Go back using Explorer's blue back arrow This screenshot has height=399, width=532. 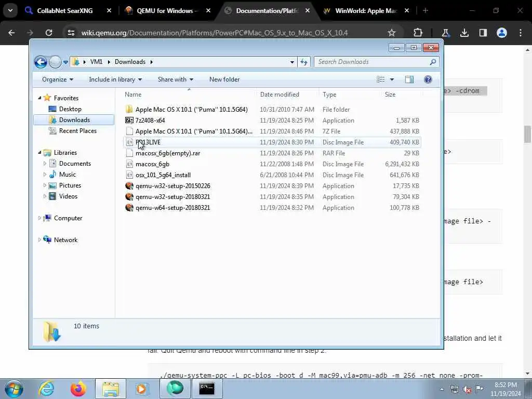point(41,62)
